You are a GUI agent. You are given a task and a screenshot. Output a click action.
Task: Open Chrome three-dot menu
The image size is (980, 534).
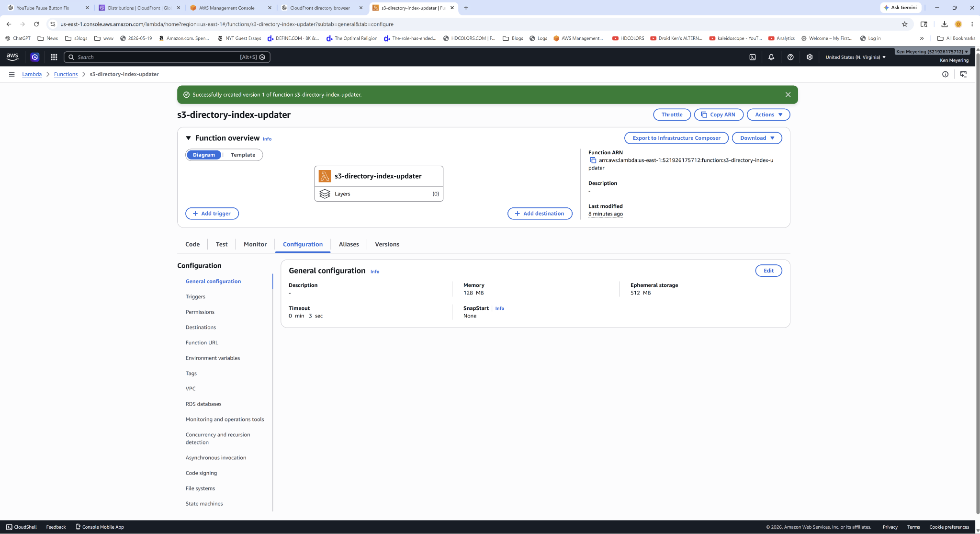pos(972,24)
